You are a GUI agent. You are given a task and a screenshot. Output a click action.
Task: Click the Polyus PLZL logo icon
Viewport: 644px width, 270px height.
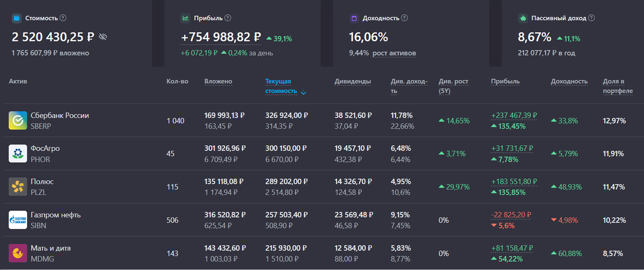18,187
